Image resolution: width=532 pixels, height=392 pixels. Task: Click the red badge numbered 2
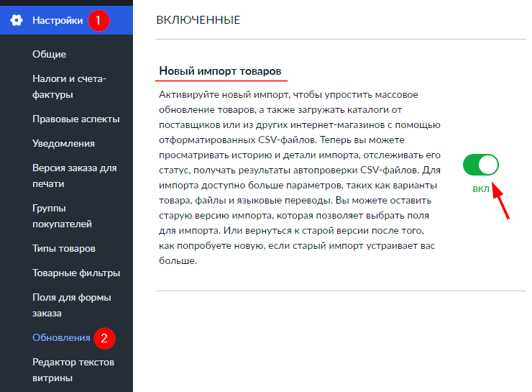pyautogui.click(x=105, y=337)
